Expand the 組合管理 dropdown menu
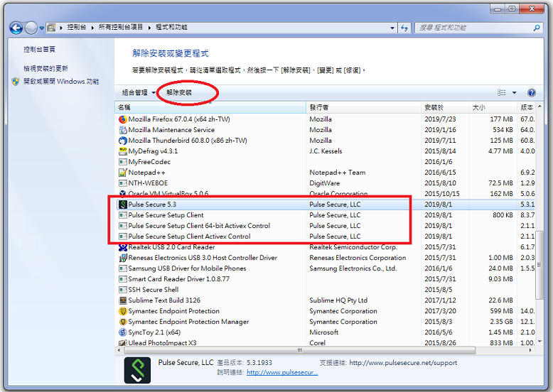Viewport: 553px width, 392px height. (138, 93)
